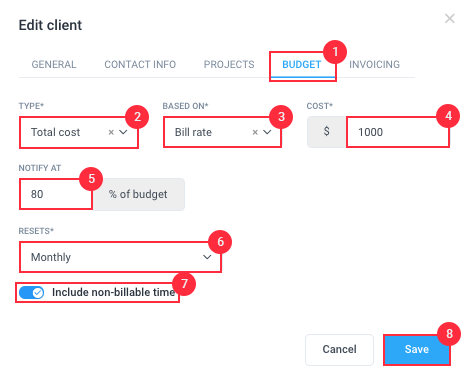Viewport: 473px width, 387px height.
Task: Click the % of budget suffix label
Action: pyautogui.click(x=138, y=194)
